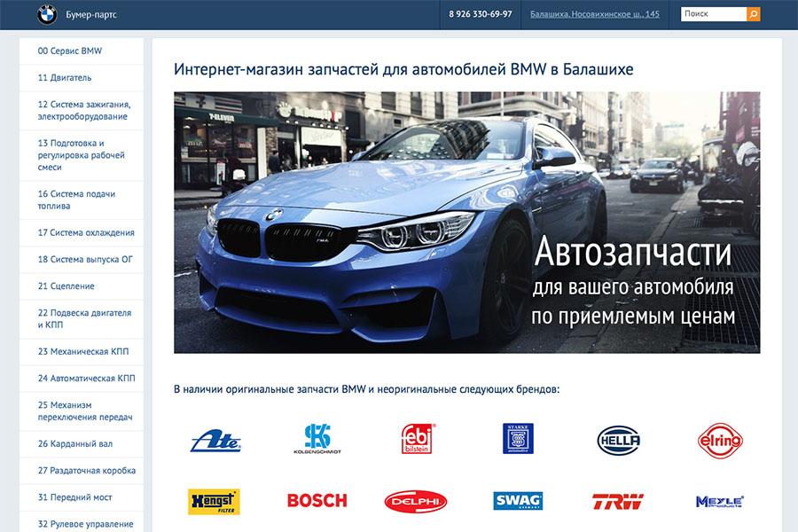Open the Elring brand logo

(x=719, y=439)
